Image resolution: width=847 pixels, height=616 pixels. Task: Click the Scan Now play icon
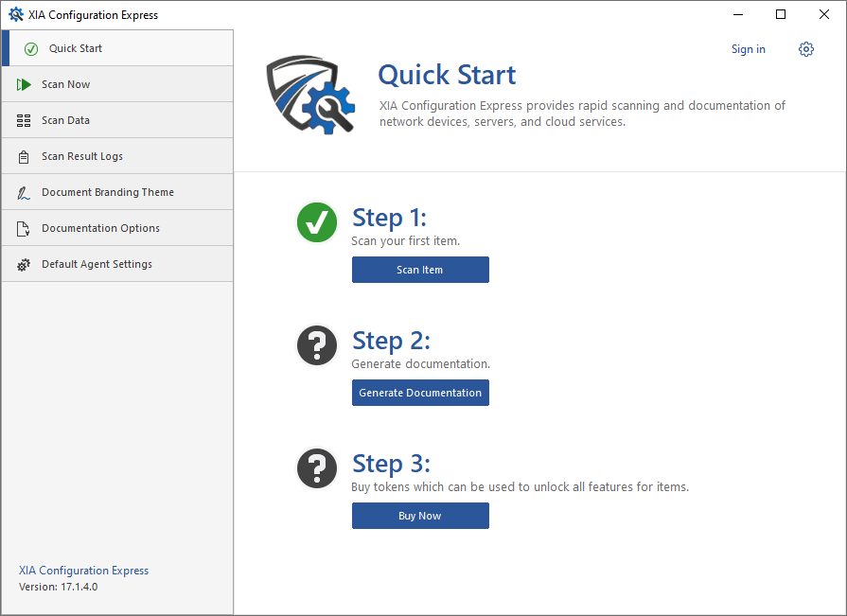[x=24, y=85]
